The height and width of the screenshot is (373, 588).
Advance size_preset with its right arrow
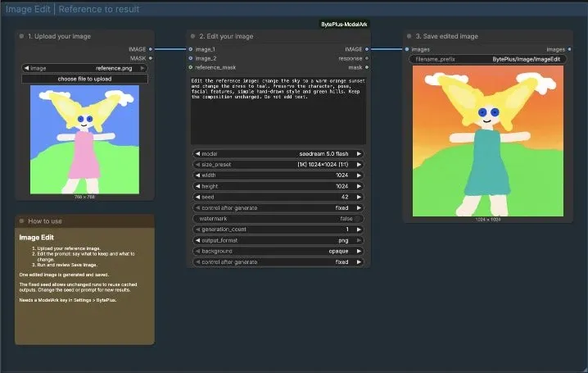(x=359, y=164)
